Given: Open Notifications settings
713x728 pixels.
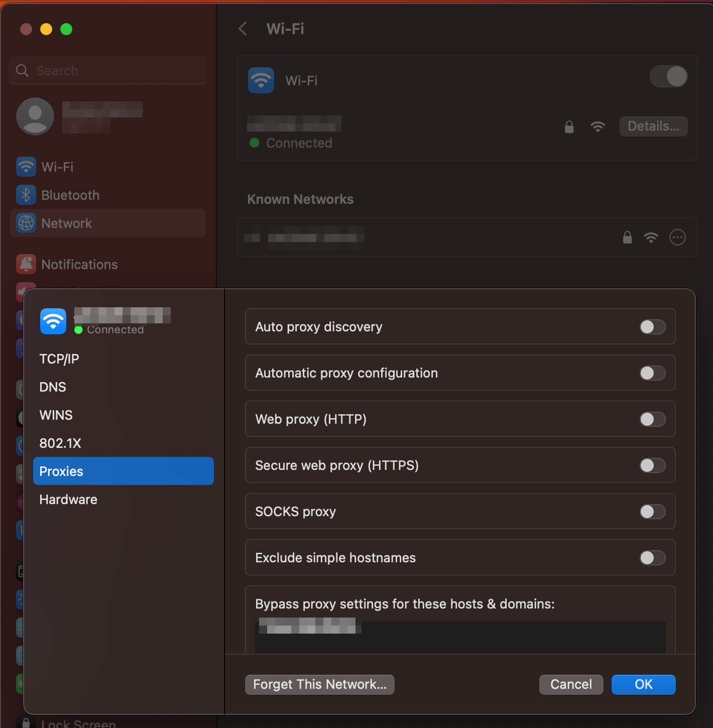Looking at the screenshot, I should click(x=79, y=264).
